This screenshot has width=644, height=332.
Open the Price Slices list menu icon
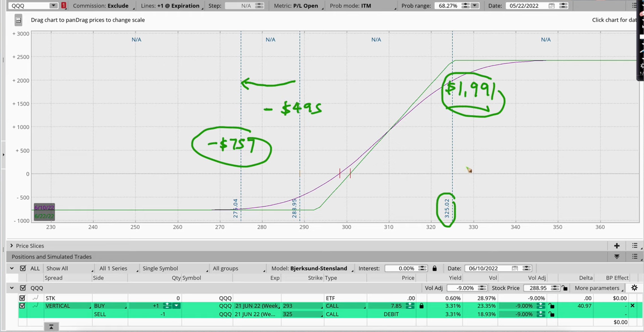(635, 246)
